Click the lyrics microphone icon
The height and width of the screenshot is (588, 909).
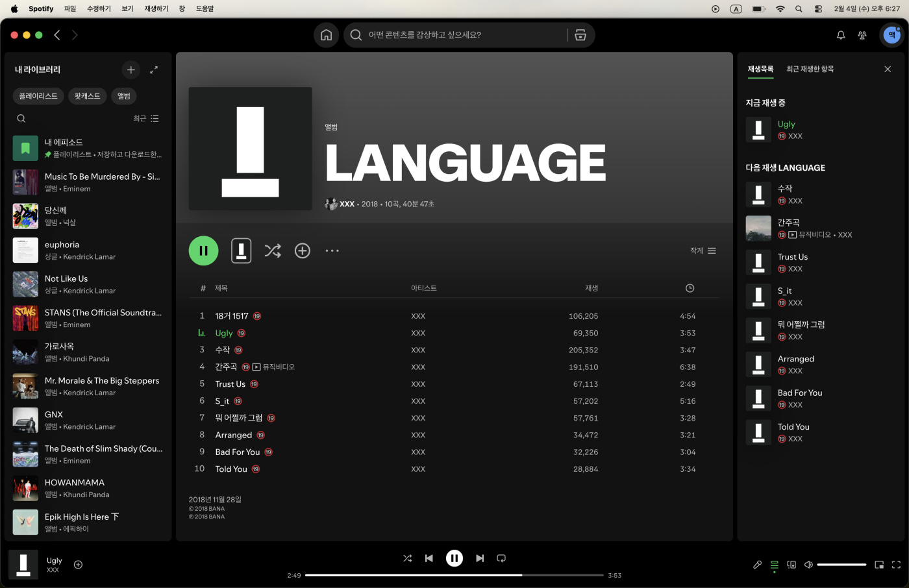[757, 565]
